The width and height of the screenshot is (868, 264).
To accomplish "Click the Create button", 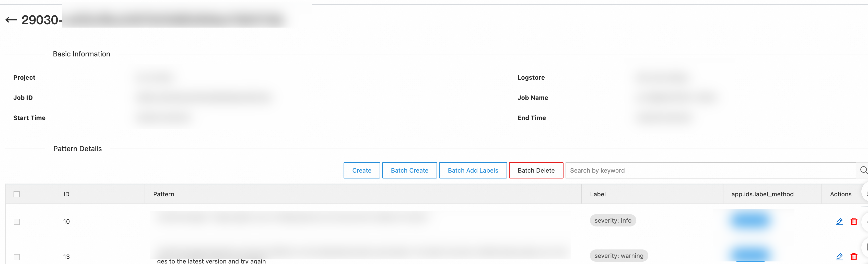I will [x=361, y=170].
